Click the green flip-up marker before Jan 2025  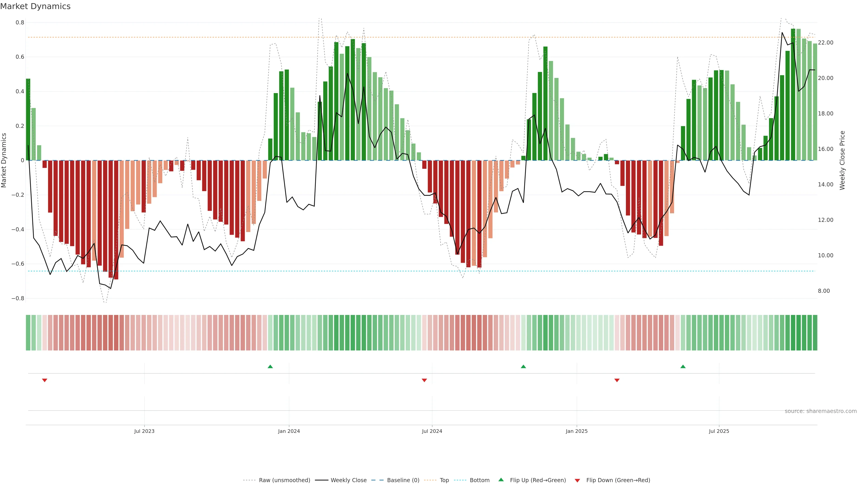click(523, 366)
